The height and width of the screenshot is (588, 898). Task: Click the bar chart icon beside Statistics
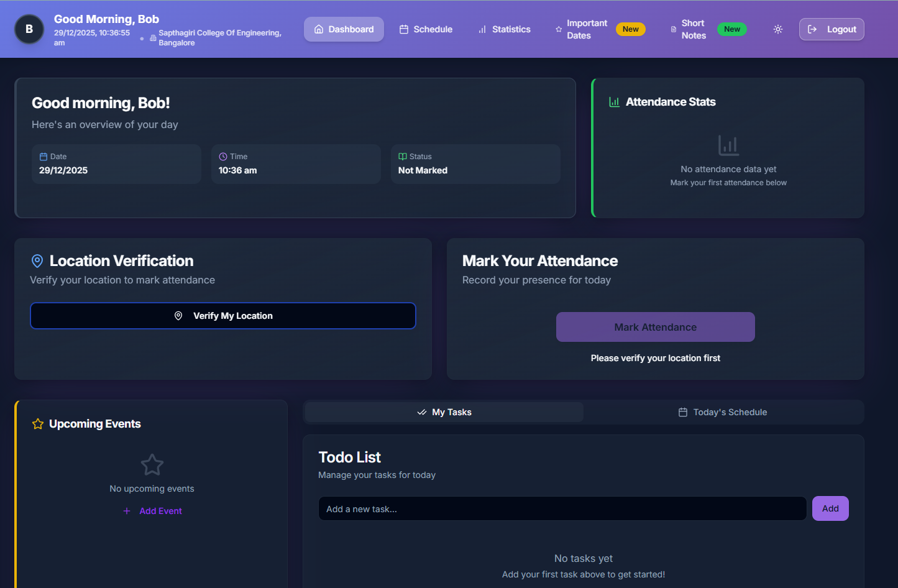point(481,29)
